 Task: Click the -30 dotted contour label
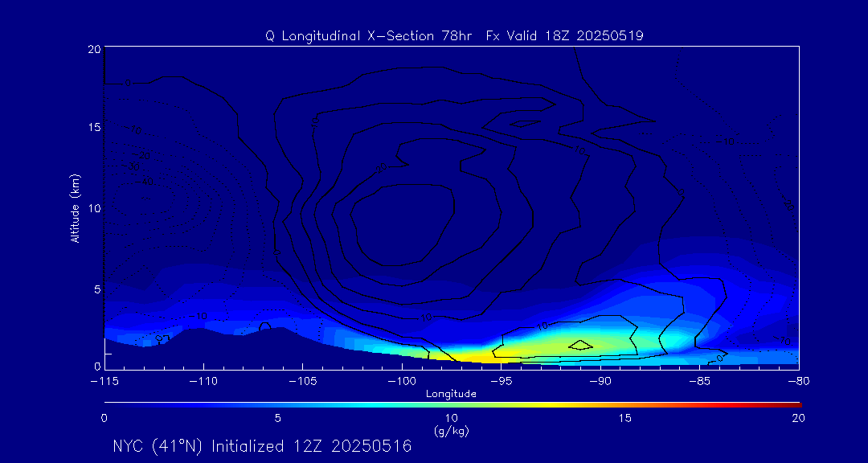point(131,166)
